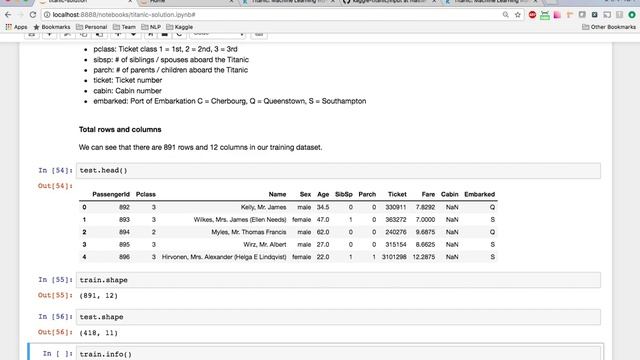Click the fare value 12.2875
Screen dimensions: 640x360
[424, 257]
